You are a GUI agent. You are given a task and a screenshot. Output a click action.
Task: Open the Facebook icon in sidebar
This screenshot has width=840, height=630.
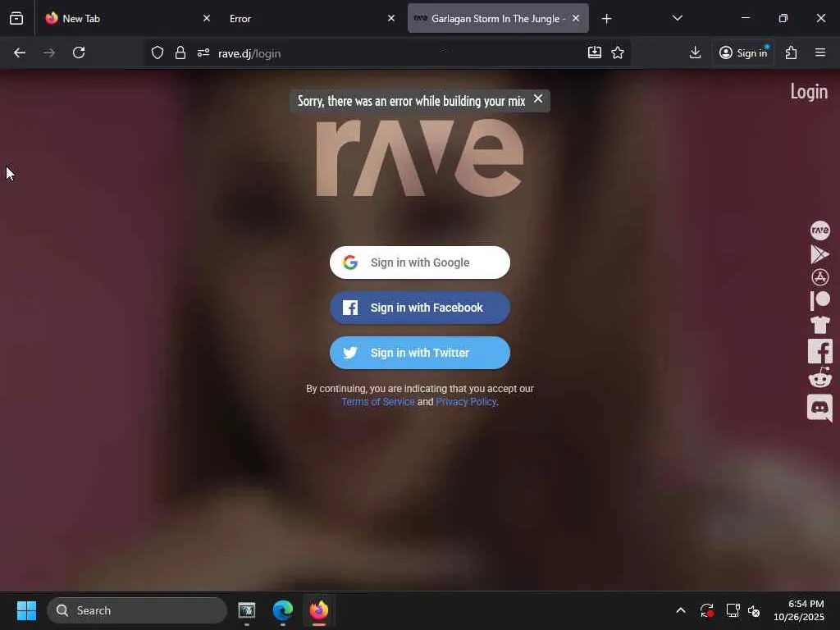pos(819,351)
